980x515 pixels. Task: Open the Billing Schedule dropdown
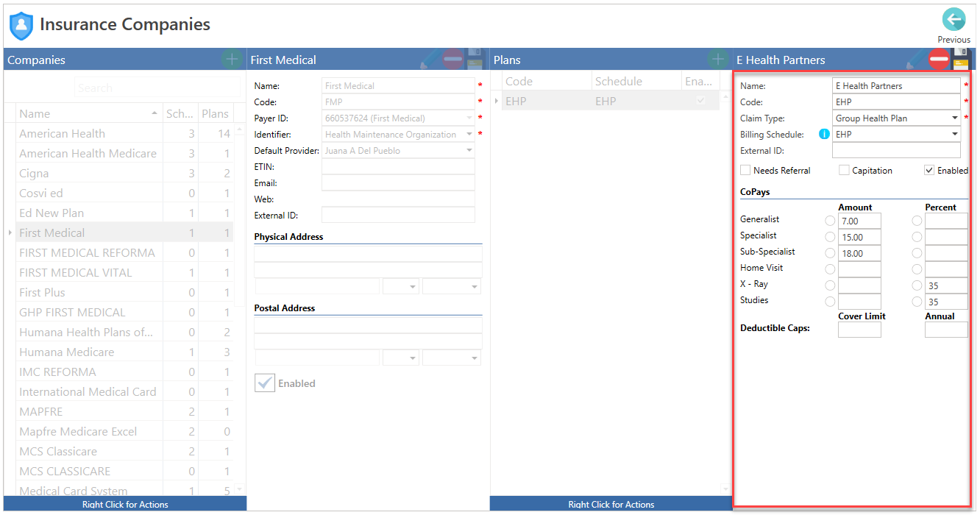pos(955,134)
